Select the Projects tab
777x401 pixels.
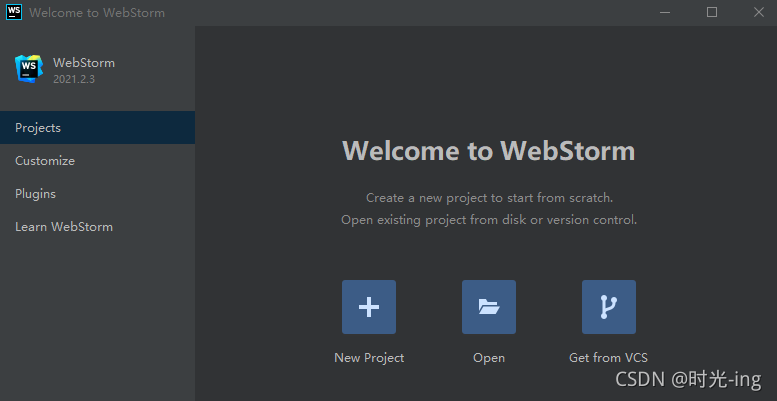(x=97, y=127)
